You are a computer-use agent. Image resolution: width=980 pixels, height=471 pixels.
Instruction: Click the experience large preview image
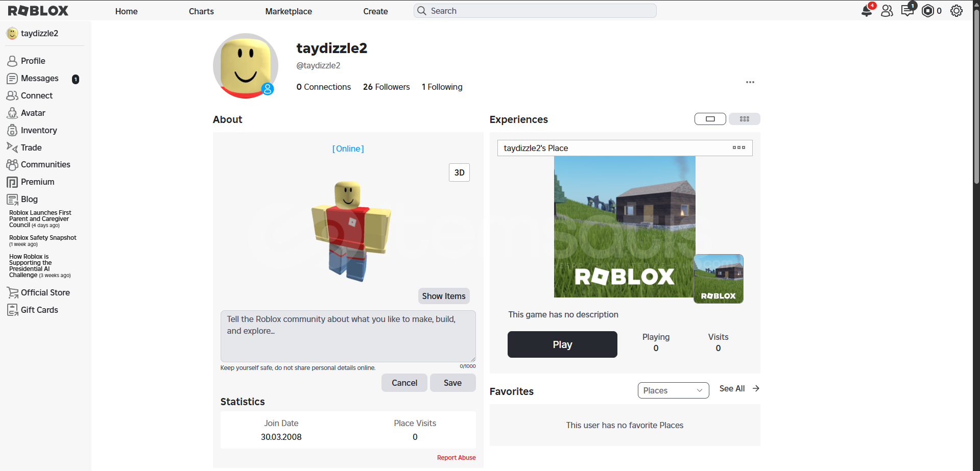coord(625,227)
